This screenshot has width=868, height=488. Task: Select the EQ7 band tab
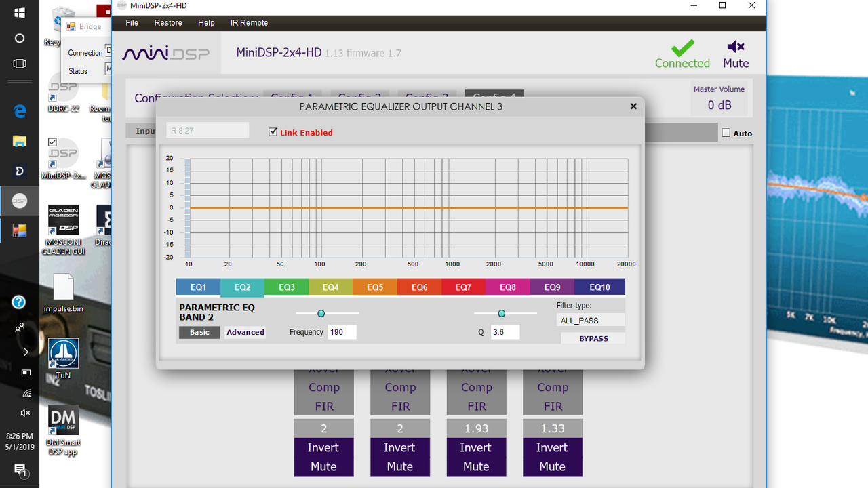(x=463, y=287)
